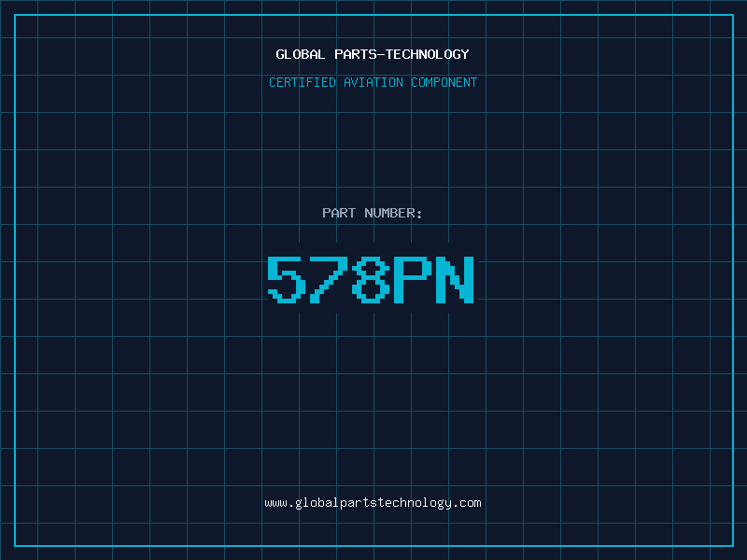Screen dimensions: 747x560
Task: Select the CERTIFIED AVIATION COMPONENT subtitle
Action: tap(373, 82)
